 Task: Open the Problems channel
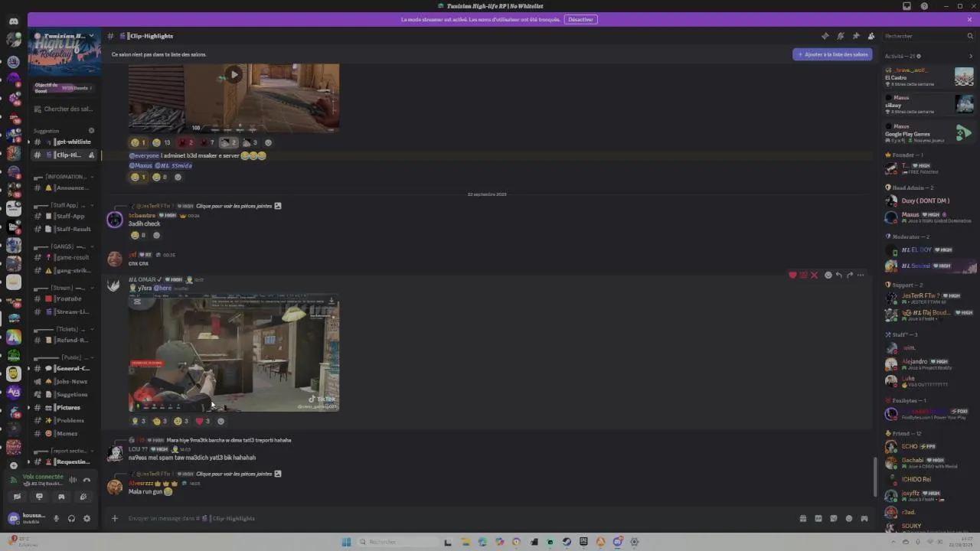click(x=64, y=420)
